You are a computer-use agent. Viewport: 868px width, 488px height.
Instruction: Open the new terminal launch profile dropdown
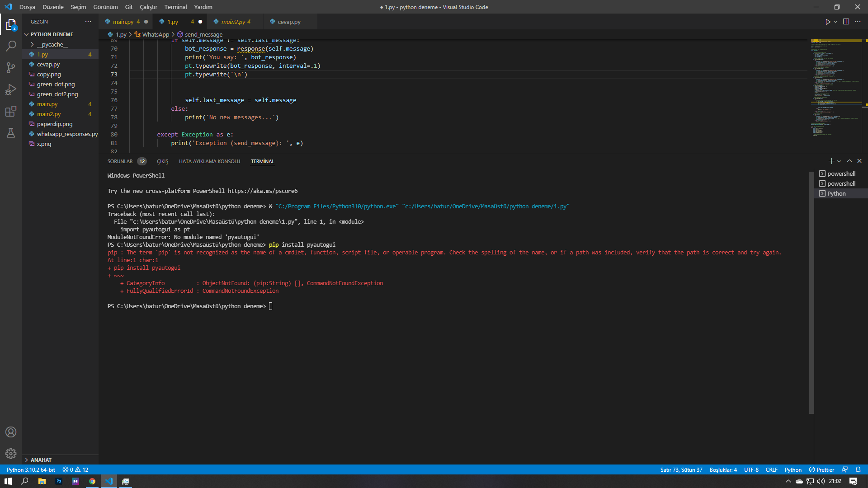pyautogui.click(x=839, y=161)
